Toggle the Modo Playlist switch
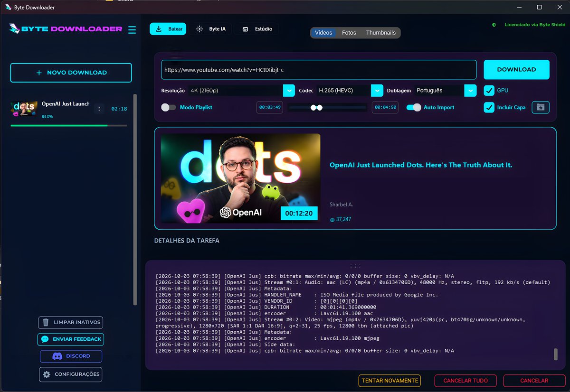Image resolution: width=570 pixels, height=392 pixels. [168, 107]
